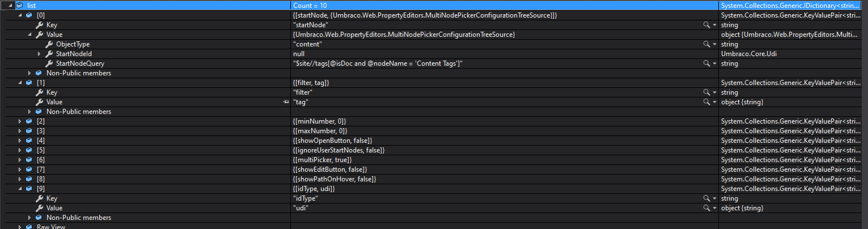This screenshot has height=229, width=868.
Task: Click the cube icon of entry [4]
Action: tap(29, 141)
